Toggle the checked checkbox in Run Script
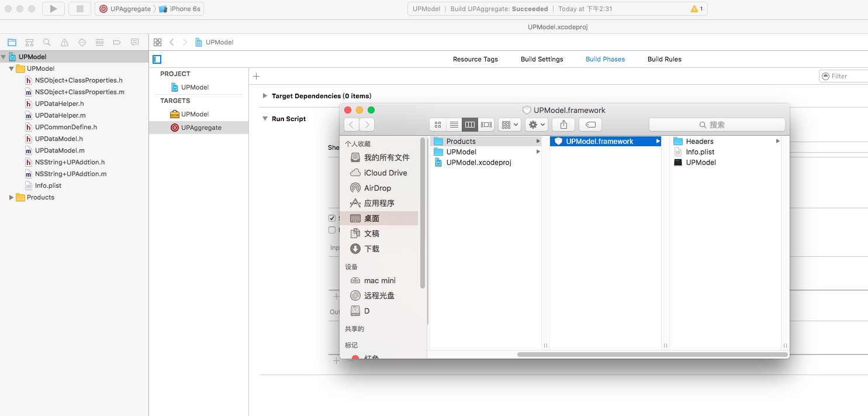868x416 pixels. (332, 218)
